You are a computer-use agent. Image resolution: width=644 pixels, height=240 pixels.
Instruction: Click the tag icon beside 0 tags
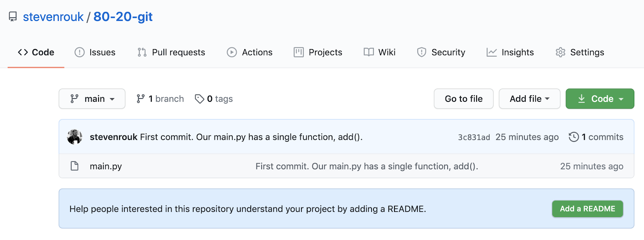pos(199,99)
